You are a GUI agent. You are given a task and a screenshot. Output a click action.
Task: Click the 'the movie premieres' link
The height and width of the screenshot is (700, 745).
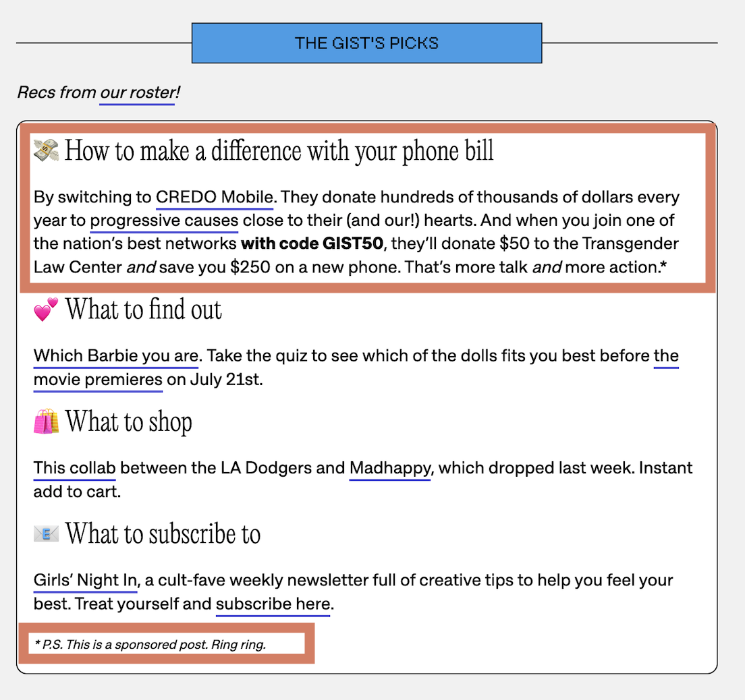point(666,355)
